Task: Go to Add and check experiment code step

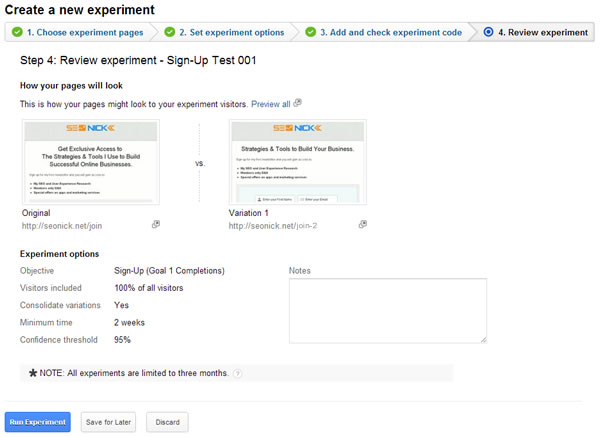Action: point(391,33)
